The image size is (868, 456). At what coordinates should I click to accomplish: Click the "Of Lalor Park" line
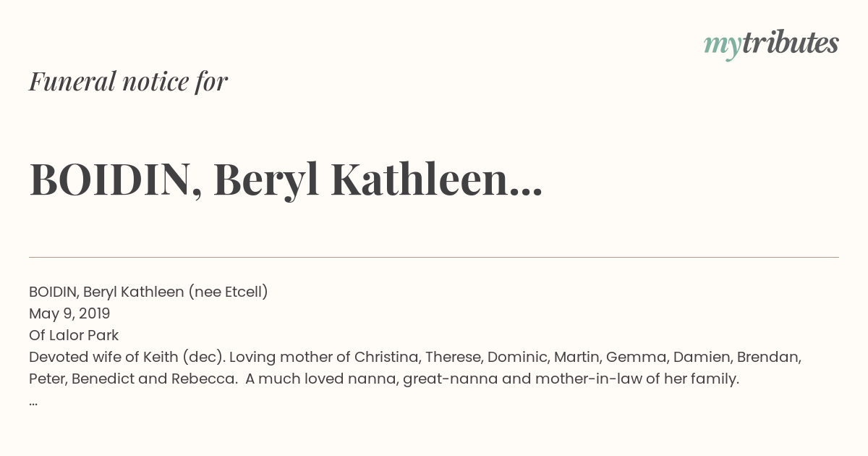tap(74, 335)
